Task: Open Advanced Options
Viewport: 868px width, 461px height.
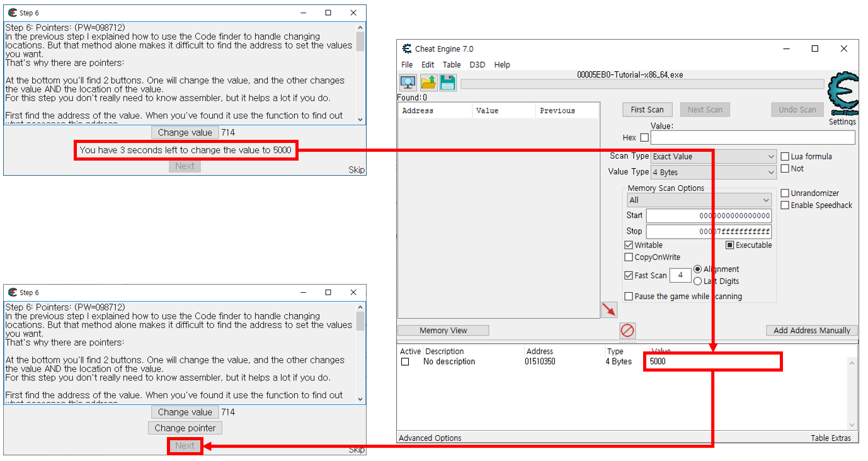Action: pyautogui.click(x=430, y=438)
